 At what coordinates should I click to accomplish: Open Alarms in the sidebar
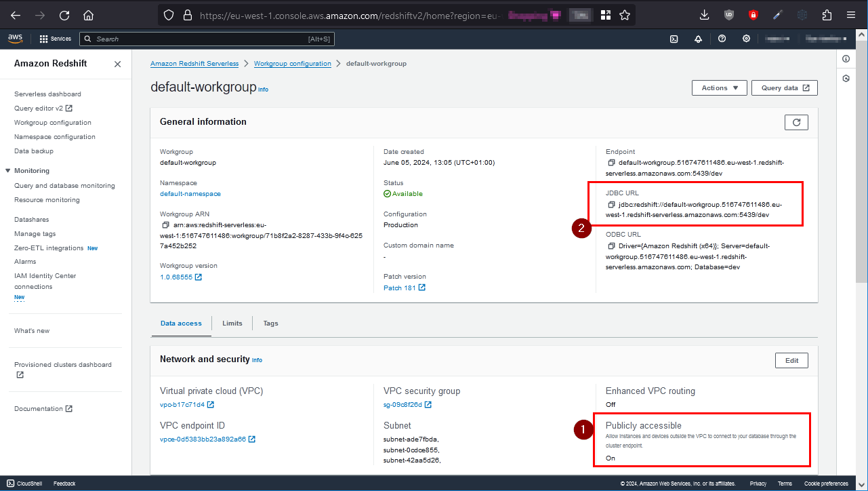[25, 262]
